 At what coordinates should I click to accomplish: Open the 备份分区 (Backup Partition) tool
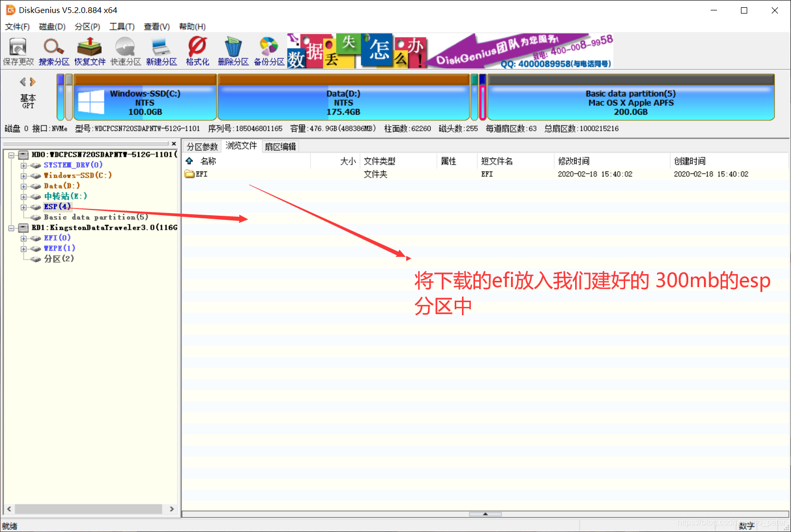[269, 50]
